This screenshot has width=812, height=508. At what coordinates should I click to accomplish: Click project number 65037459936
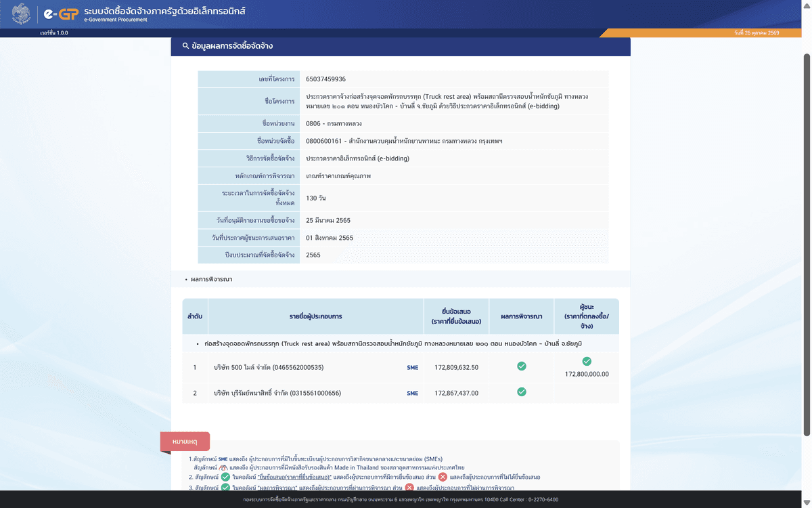325,79
